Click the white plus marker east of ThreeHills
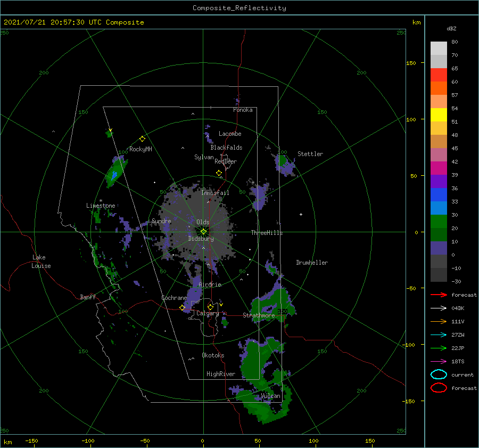Screen dimensions: 479x448 click(301, 214)
